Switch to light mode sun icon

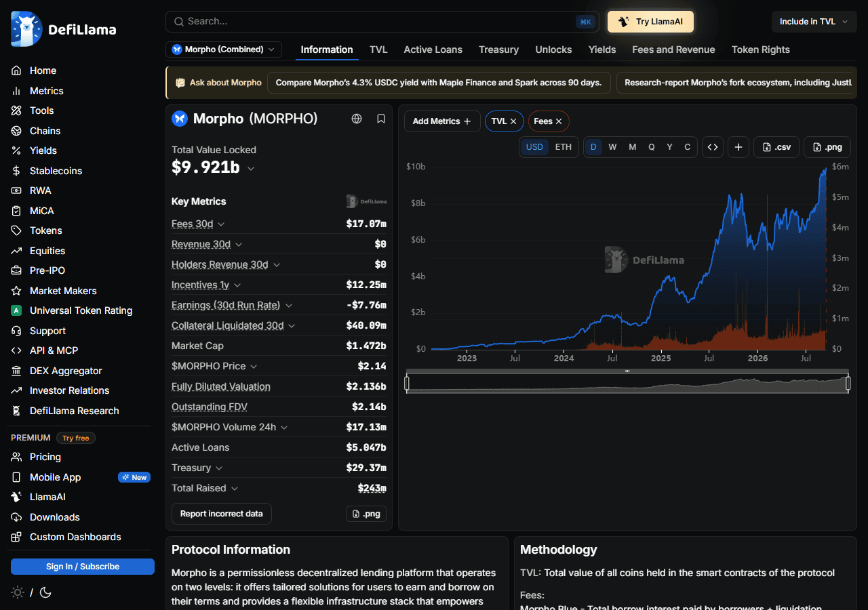(18, 592)
